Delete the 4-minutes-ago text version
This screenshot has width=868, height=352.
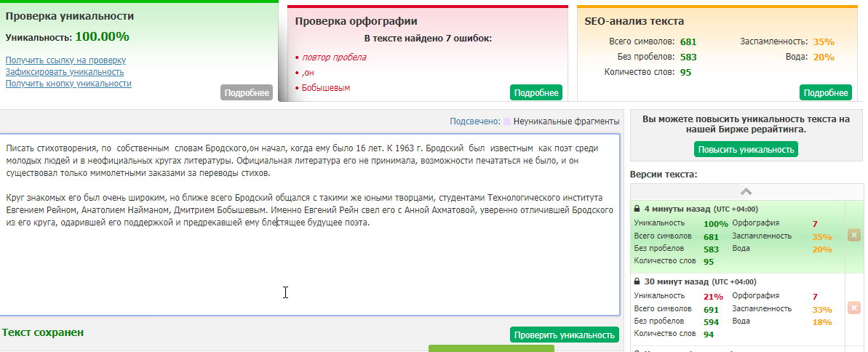click(853, 236)
